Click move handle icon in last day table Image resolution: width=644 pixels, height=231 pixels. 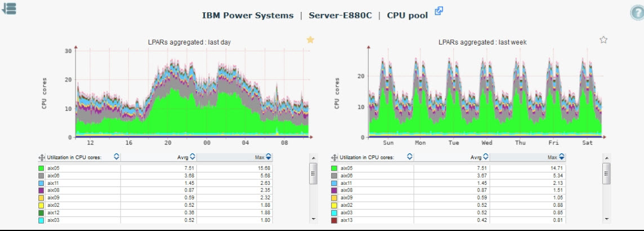[42, 158]
